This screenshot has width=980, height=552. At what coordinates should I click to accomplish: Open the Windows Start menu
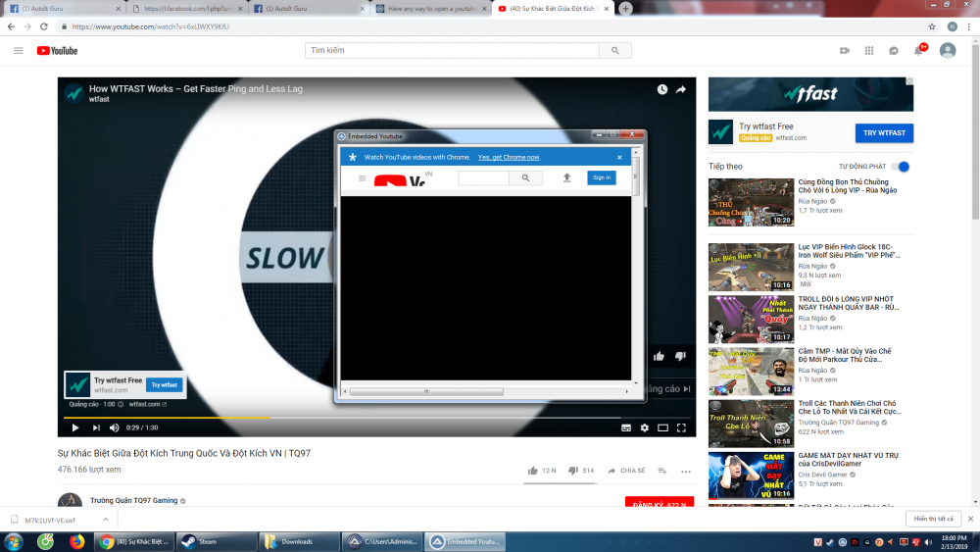click(13, 542)
